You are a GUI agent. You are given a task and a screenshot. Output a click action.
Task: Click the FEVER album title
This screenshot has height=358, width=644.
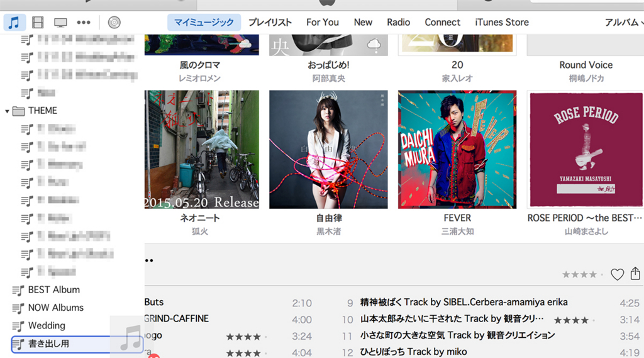click(457, 218)
